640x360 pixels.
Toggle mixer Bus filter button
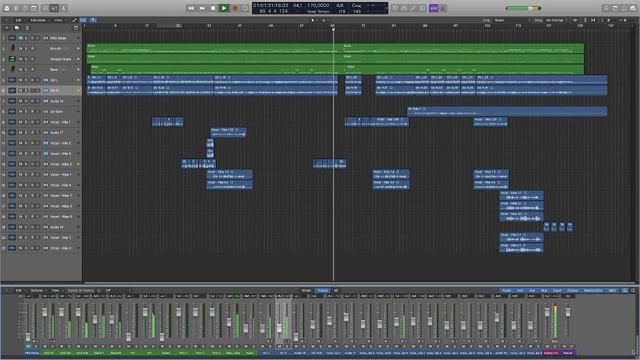point(544,291)
